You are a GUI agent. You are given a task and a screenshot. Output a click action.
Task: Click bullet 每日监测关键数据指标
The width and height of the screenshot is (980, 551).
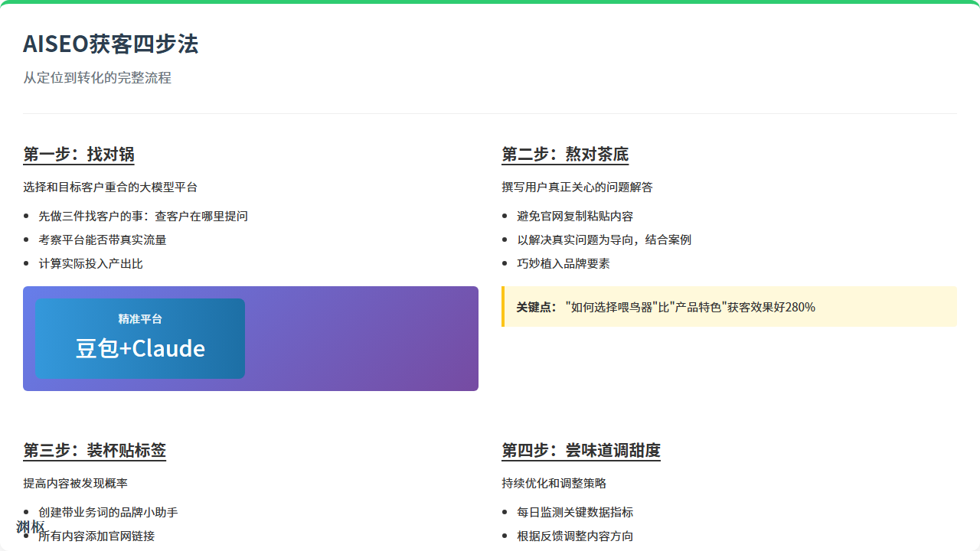(x=575, y=513)
